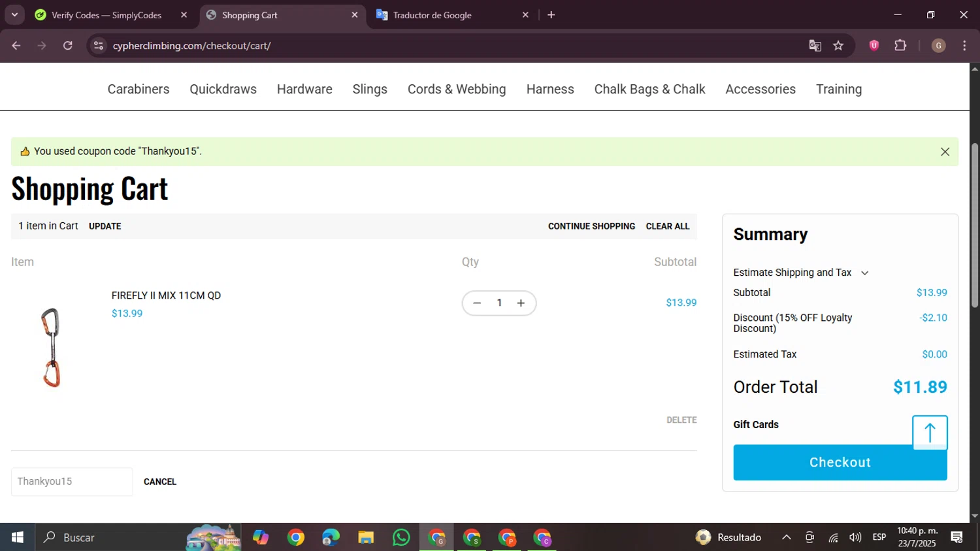The image size is (980, 551).
Task: Expand Estimate Shipping and Tax
Action: tap(801, 273)
